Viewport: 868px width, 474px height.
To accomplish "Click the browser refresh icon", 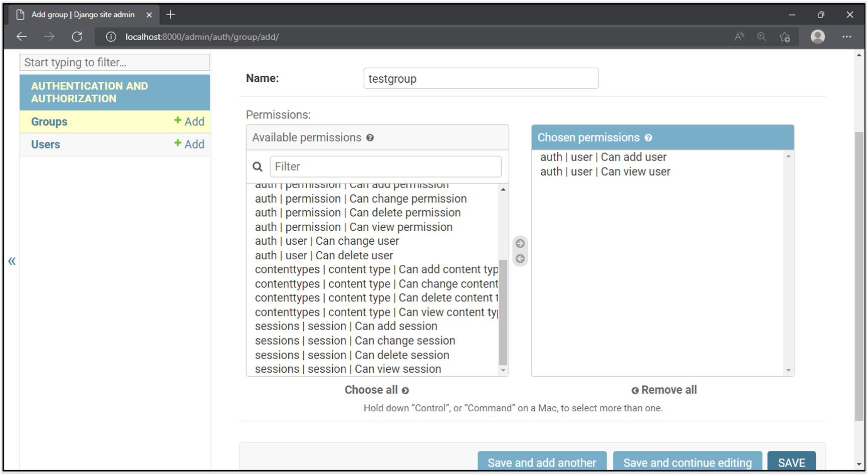I will tap(77, 37).
